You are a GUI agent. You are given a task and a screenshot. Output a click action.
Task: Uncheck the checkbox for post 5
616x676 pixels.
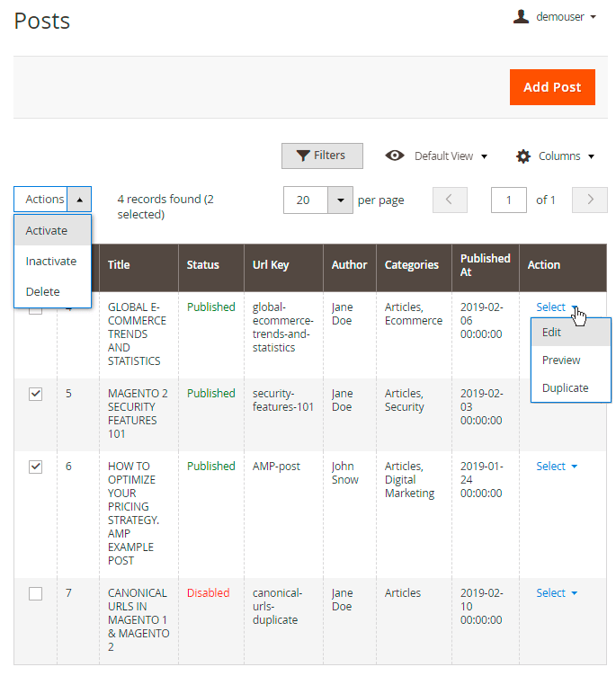pyautogui.click(x=36, y=394)
